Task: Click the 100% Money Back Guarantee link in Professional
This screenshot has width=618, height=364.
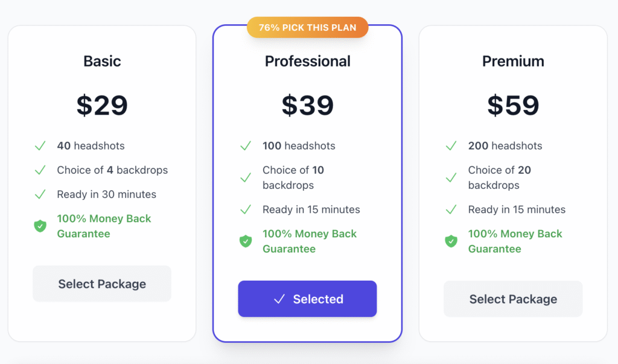Action: click(309, 241)
